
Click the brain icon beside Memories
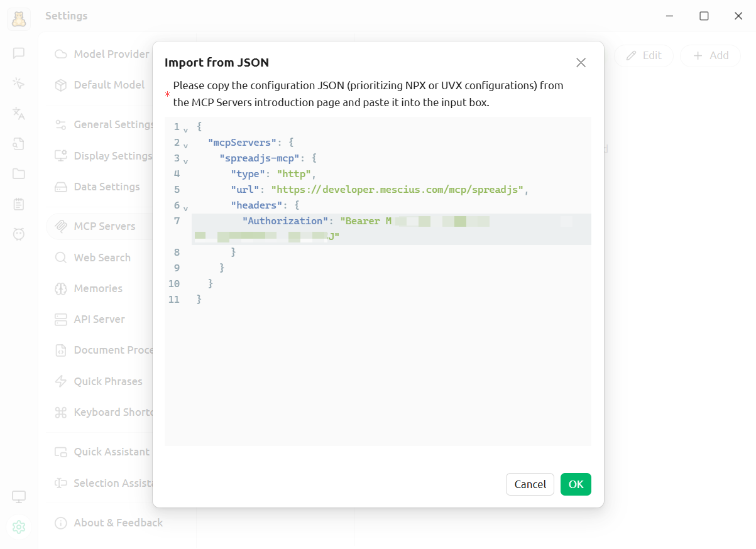point(61,288)
